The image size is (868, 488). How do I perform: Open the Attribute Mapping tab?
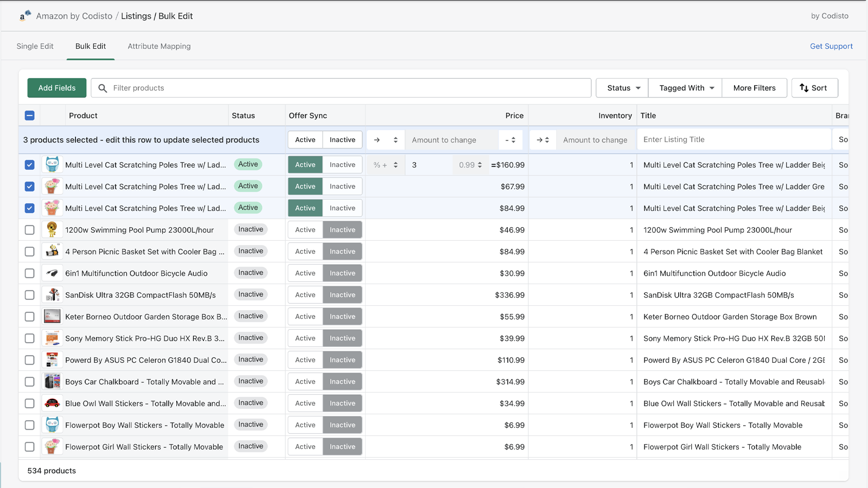[159, 46]
